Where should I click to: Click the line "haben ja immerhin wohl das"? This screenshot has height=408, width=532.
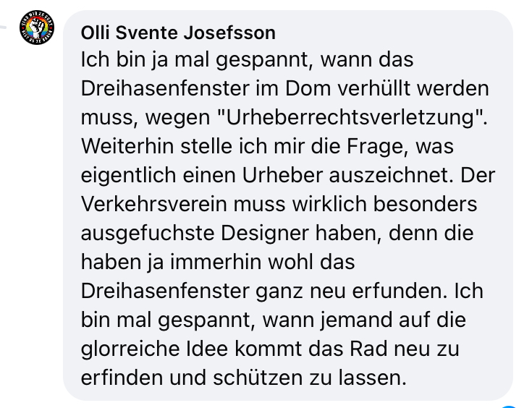tap(218, 263)
